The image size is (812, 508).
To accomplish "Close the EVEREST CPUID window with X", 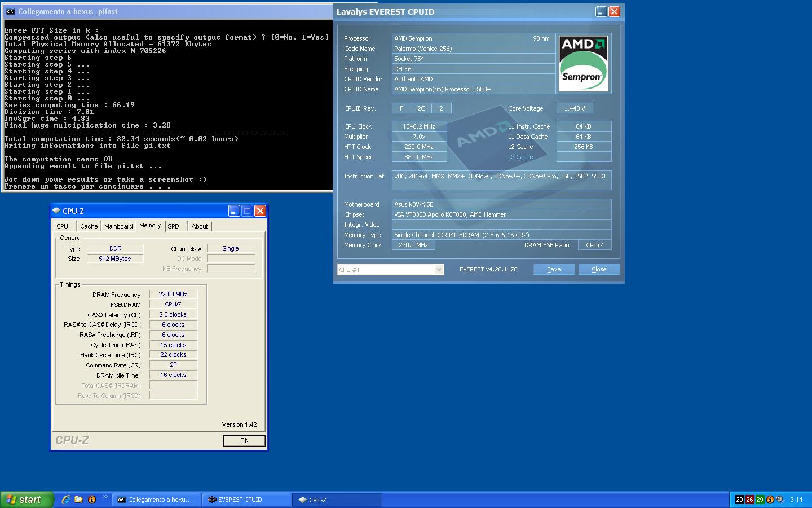I will [x=614, y=11].
